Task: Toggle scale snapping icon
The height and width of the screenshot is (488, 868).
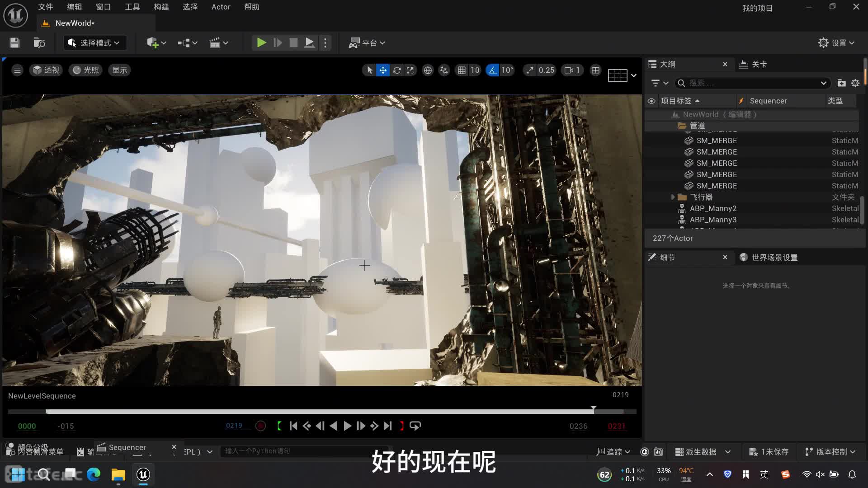Action: (529, 70)
